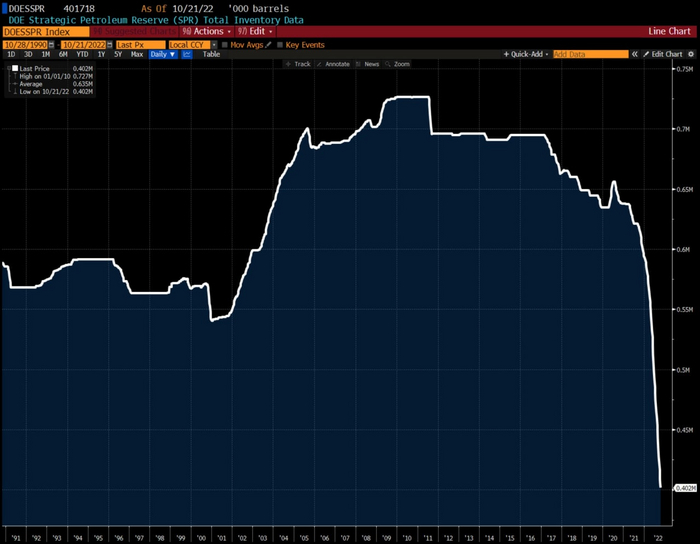Click the end date field 10/21/2022
The height and width of the screenshot is (544, 700).
pyautogui.click(x=84, y=45)
